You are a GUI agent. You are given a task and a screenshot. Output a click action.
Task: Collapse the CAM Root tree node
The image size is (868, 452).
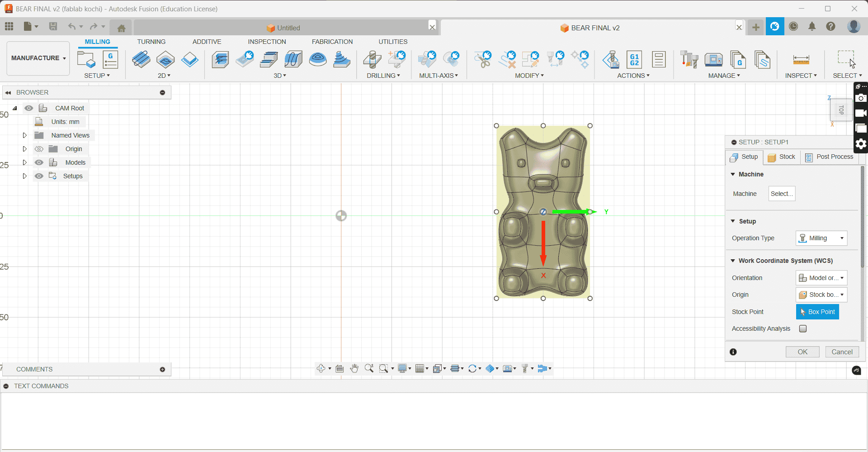pos(15,108)
